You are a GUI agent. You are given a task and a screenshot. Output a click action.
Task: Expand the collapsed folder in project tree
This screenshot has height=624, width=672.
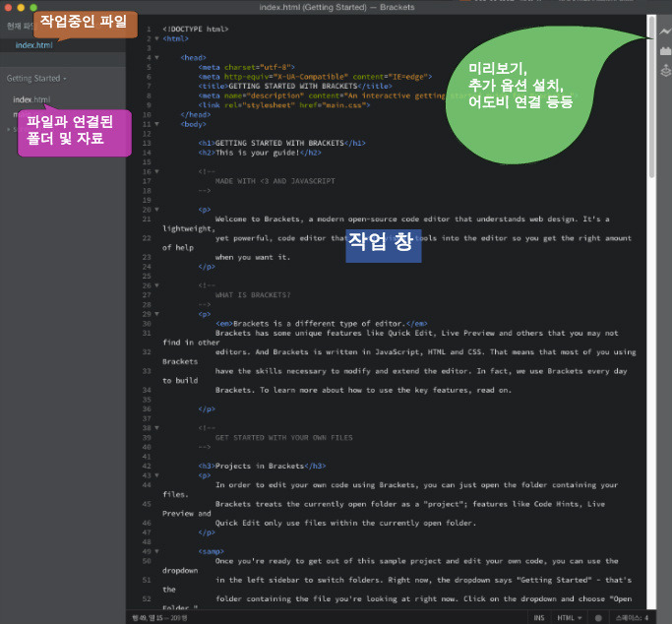pos(9,129)
